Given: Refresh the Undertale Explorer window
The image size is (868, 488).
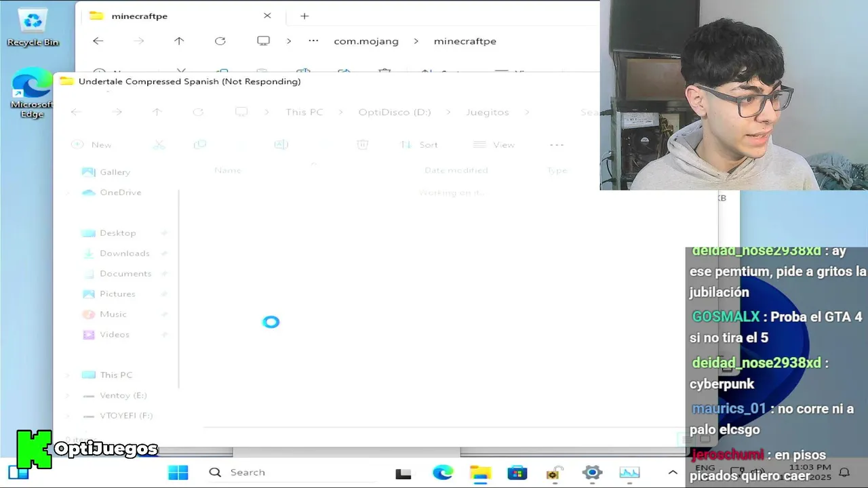Looking at the screenshot, I should click(198, 112).
